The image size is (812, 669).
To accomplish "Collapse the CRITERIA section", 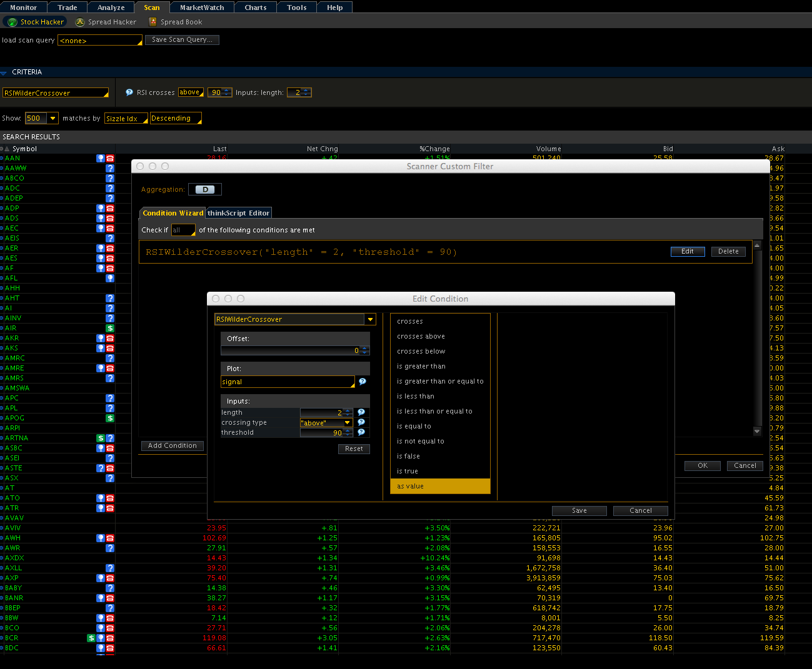I will [x=4, y=72].
